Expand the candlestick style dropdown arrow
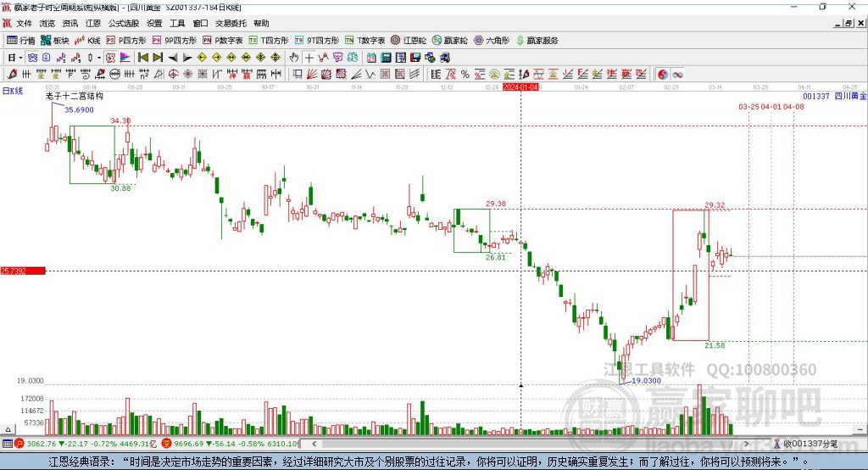The width and height of the screenshot is (868, 470). (x=99, y=58)
